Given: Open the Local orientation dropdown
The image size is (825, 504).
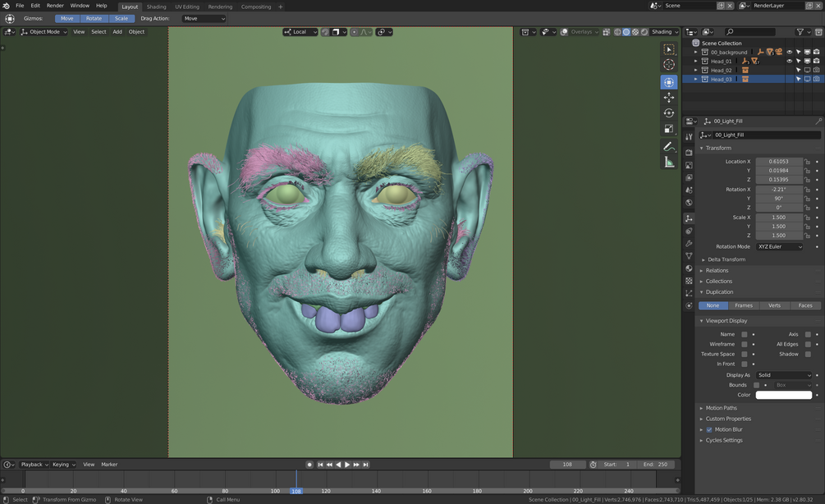Looking at the screenshot, I should click(300, 32).
